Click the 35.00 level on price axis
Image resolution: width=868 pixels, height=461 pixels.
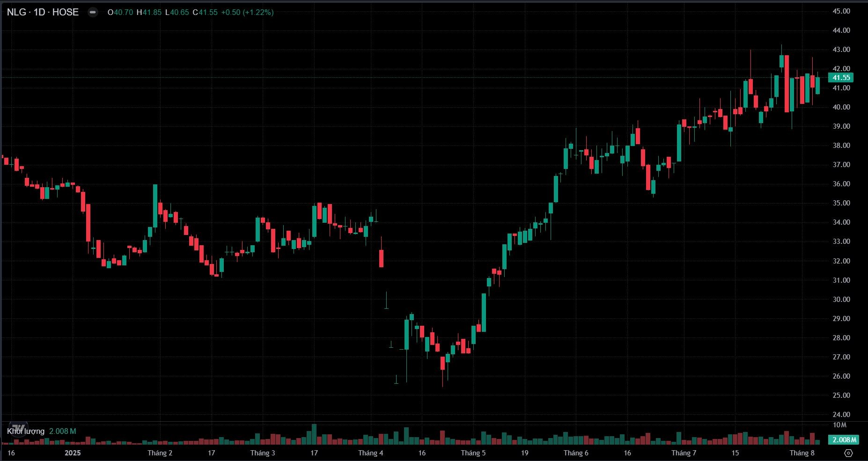841,203
